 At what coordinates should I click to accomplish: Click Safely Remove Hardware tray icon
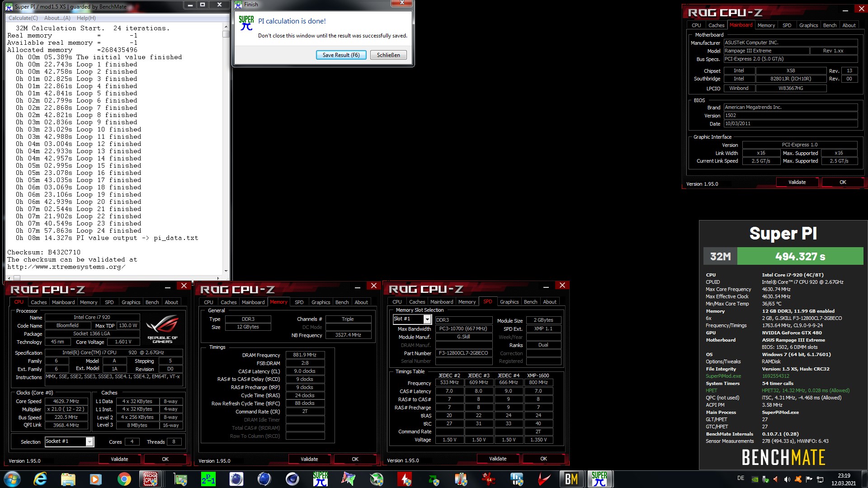pyautogui.click(x=765, y=479)
